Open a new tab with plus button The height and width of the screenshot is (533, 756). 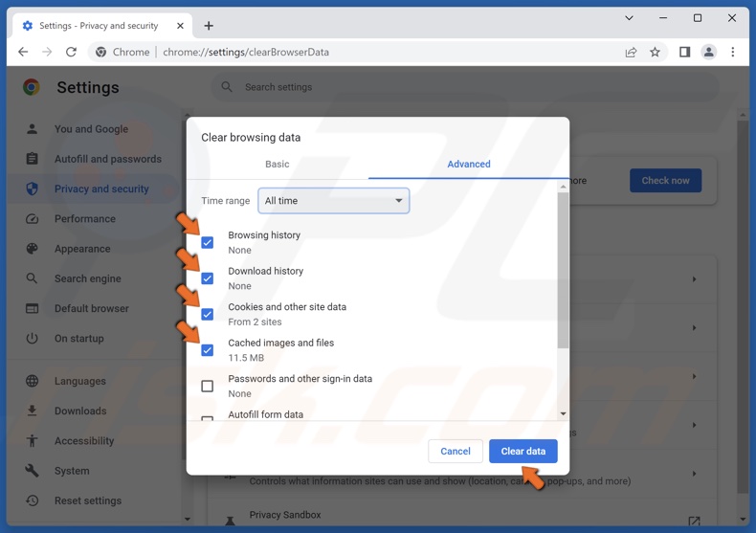click(209, 26)
